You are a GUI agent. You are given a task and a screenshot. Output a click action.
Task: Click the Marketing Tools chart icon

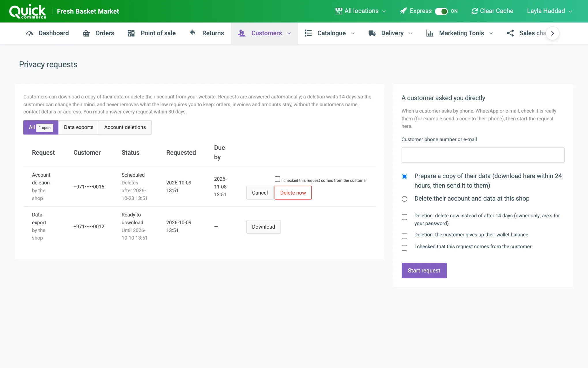430,33
